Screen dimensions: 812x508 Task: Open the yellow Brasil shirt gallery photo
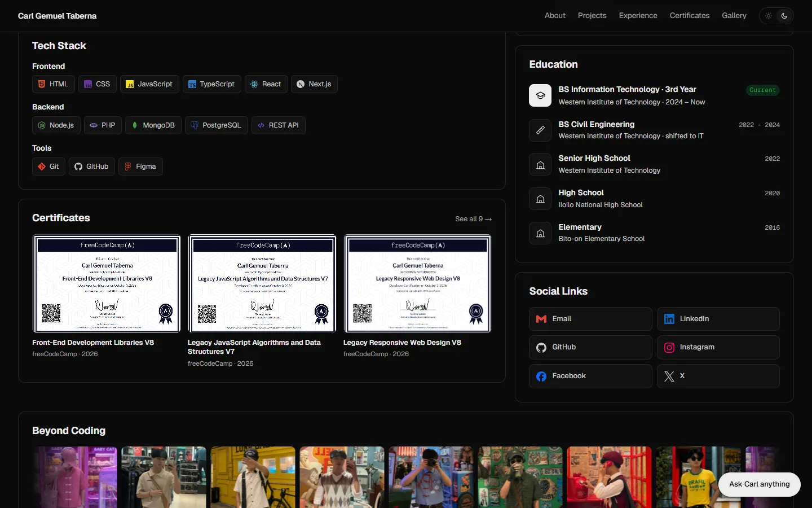pos(698,478)
